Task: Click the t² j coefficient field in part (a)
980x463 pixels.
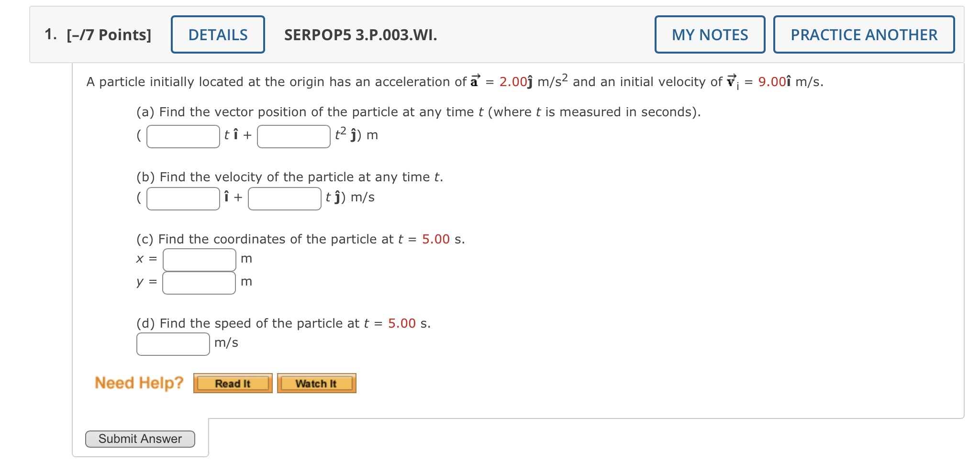Action: point(293,136)
